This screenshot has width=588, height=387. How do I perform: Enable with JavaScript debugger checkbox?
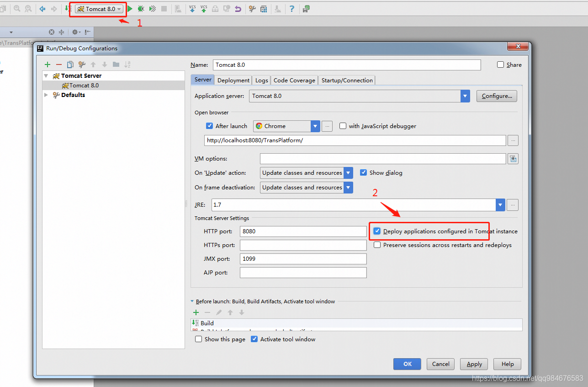[x=343, y=126]
